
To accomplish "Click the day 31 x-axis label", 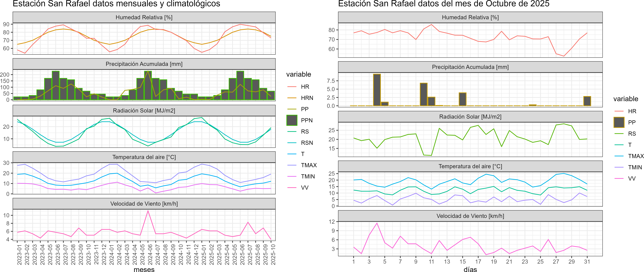I will click(x=587, y=261).
